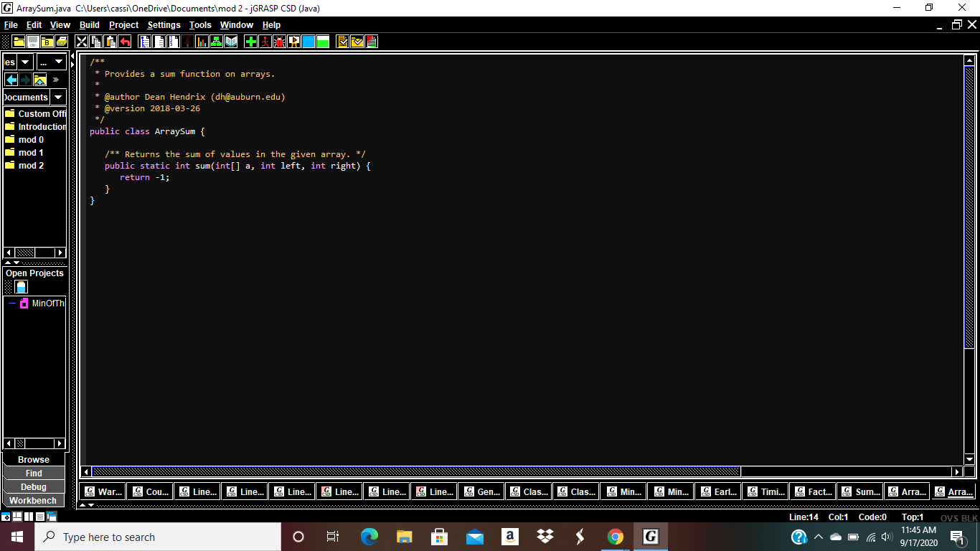The width and height of the screenshot is (980, 551).
Task: Go up a directory with the up-folder icon
Action: (40, 79)
